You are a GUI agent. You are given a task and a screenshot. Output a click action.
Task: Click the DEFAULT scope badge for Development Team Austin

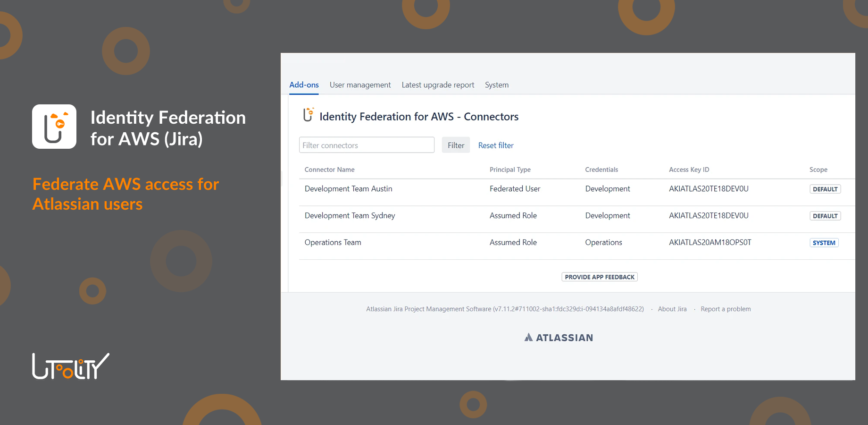click(825, 188)
